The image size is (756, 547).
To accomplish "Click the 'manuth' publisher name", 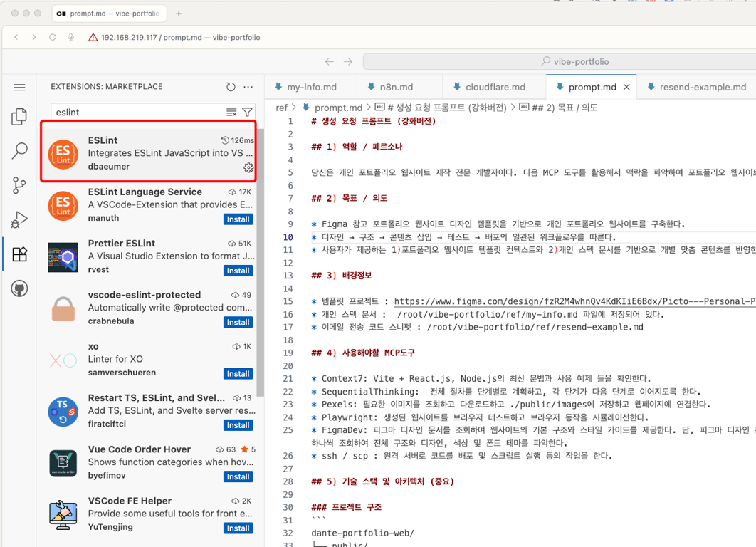I will [103, 218].
